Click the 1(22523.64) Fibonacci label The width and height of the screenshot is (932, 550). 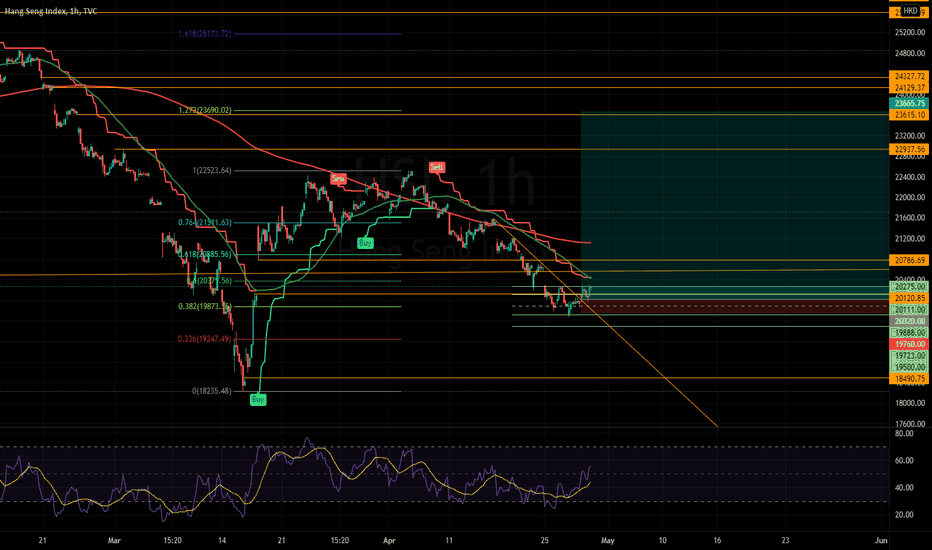click(212, 171)
